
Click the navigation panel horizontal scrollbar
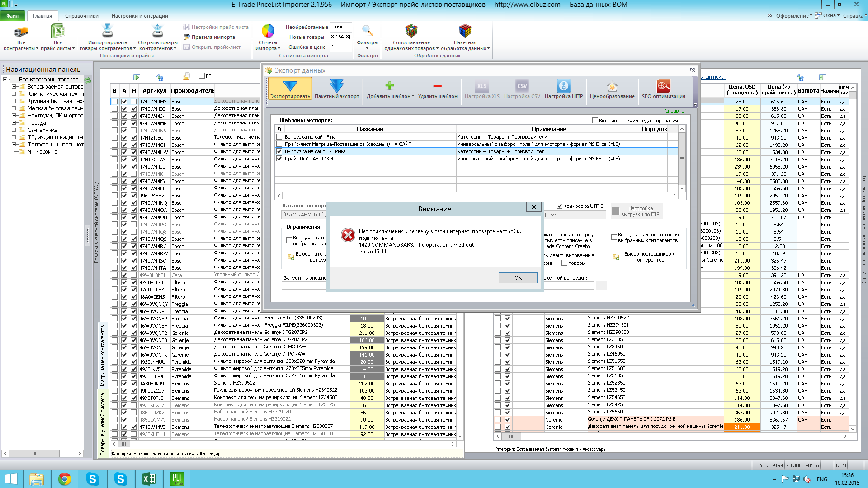[x=42, y=453]
